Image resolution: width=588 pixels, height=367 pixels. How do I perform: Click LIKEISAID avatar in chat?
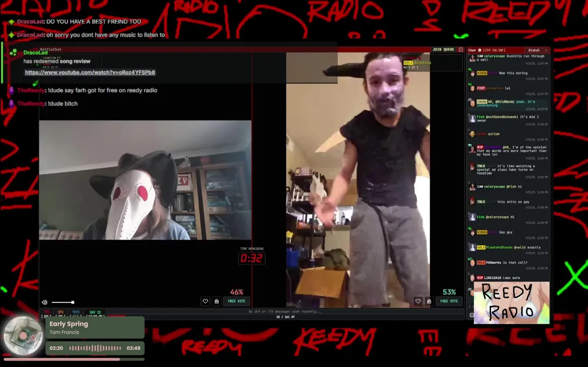click(x=472, y=278)
